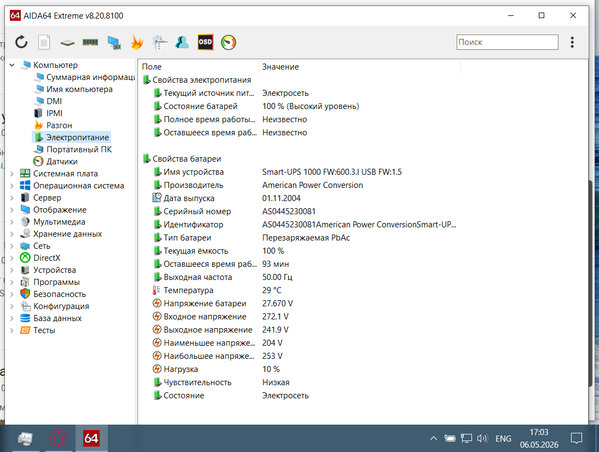Select the Чувствительность row
Screen dimensions: 599x452
click(221, 382)
